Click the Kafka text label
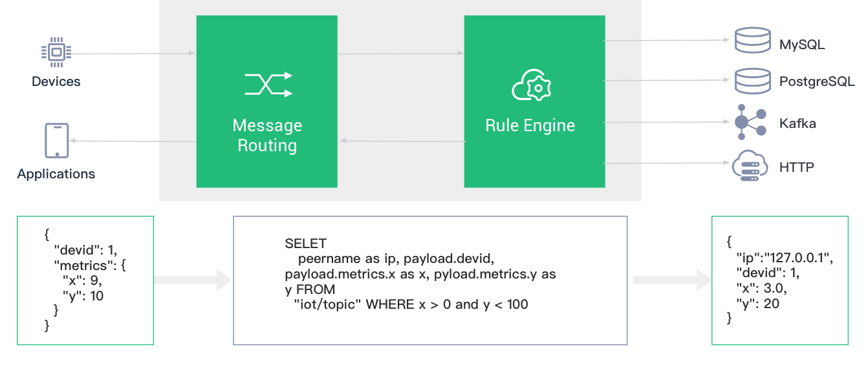Image resolution: width=868 pixels, height=376 pixels. (x=797, y=123)
